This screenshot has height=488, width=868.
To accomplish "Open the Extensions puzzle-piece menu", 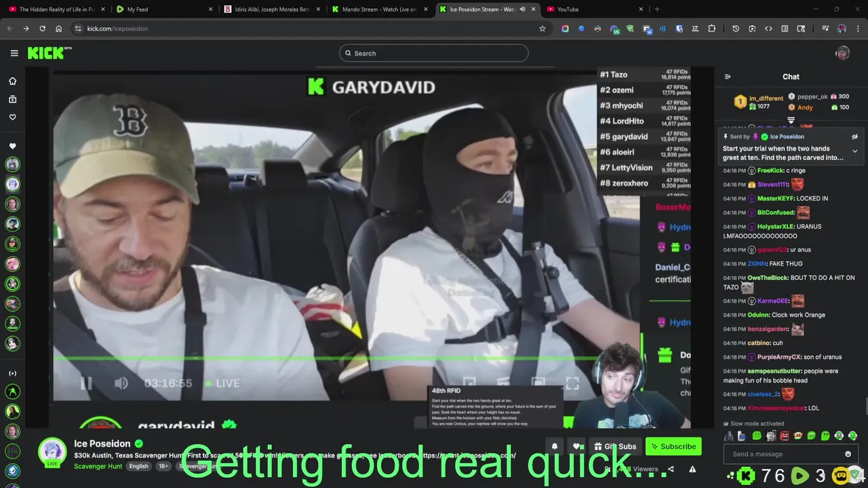I will (x=711, y=28).
